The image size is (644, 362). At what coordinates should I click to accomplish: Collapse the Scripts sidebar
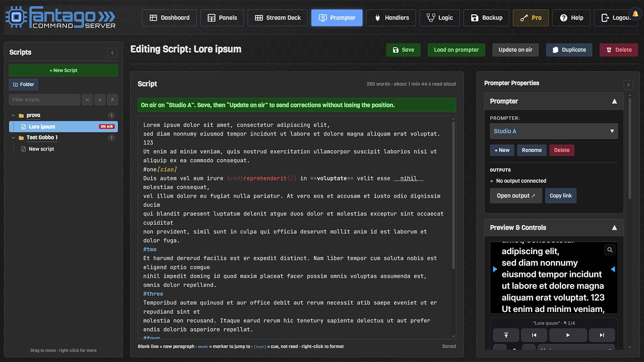[x=112, y=53]
